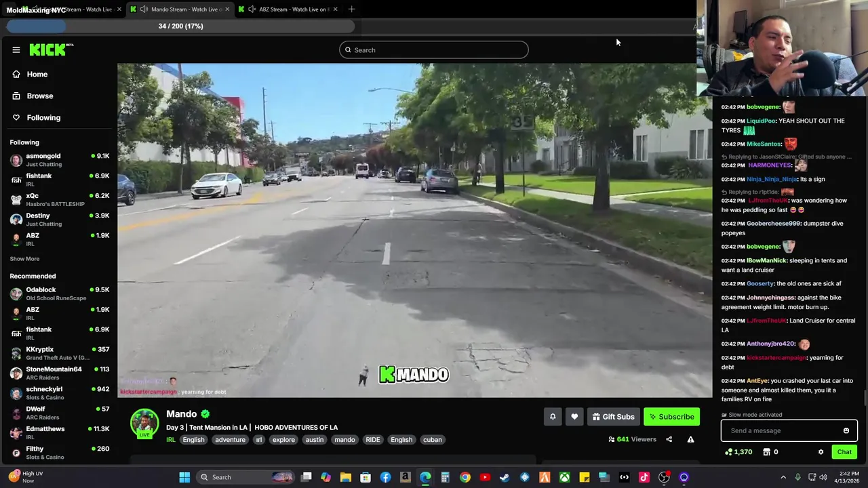Screen dimensions: 868x488
Task: Open the Filthy channel under Recommended
Action: [59, 453]
